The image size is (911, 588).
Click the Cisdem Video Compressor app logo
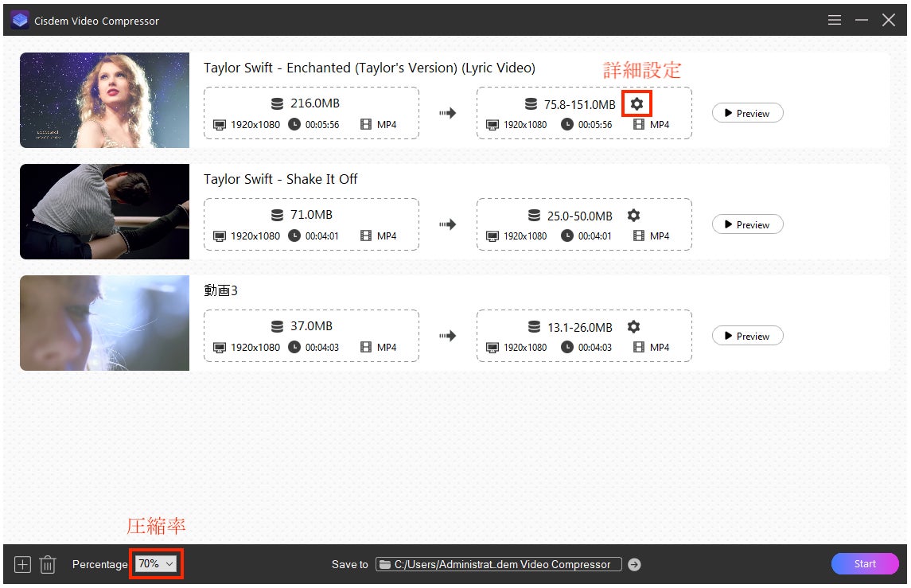tap(21, 21)
